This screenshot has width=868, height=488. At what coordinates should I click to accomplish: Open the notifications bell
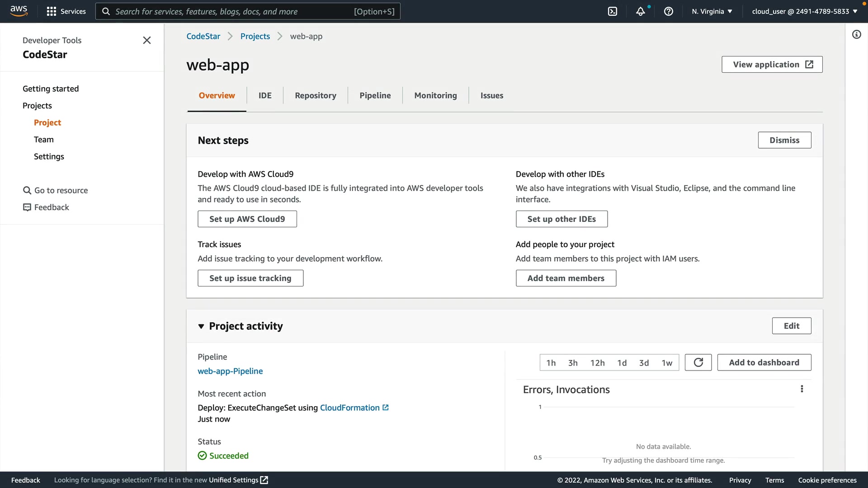(640, 11)
